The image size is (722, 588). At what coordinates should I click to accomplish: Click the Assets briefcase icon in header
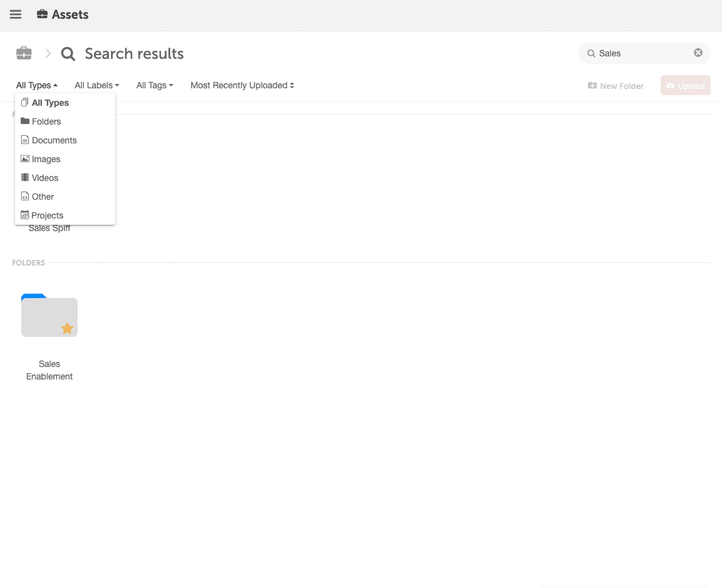(x=42, y=14)
